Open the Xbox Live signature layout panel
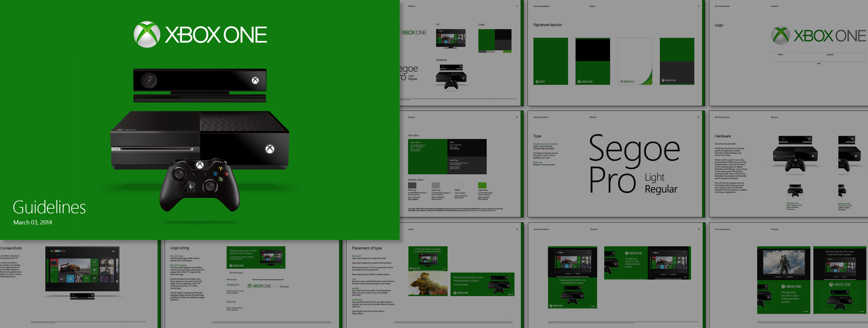This screenshot has width=868, height=328. (677, 61)
